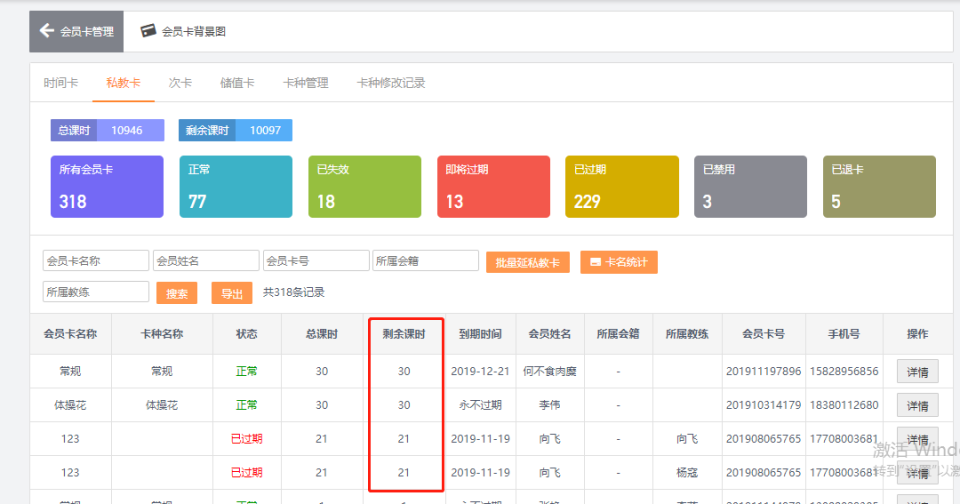Viewport: 960px width, 504px height.
Task: View the 卡种修改记录 tab
Action: click(x=391, y=83)
